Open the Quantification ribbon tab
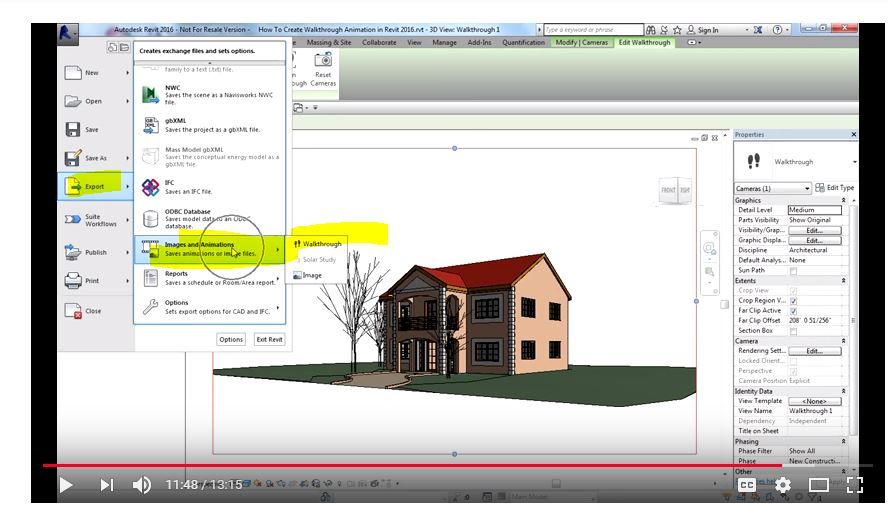Image resolution: width=888 pixels, height=516 pixels. [x=523, y=42]
